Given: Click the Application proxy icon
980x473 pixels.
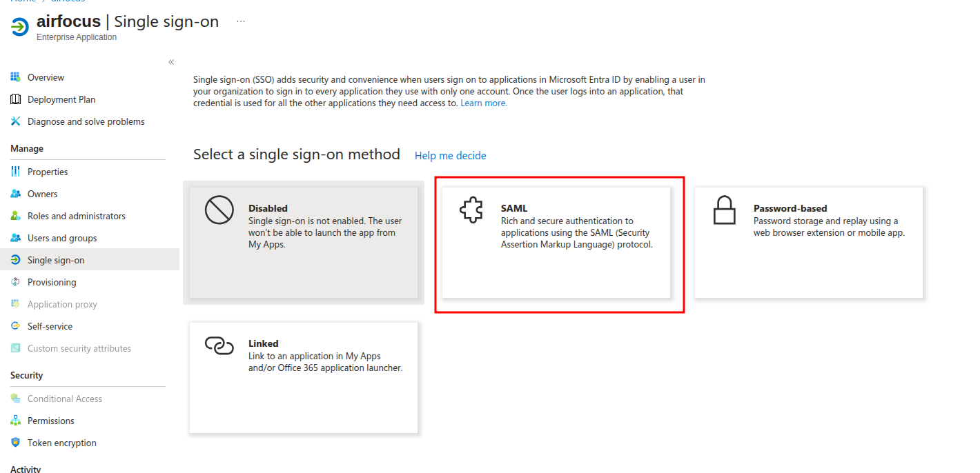Looking at the screenshot, I should tap(15, 304).
